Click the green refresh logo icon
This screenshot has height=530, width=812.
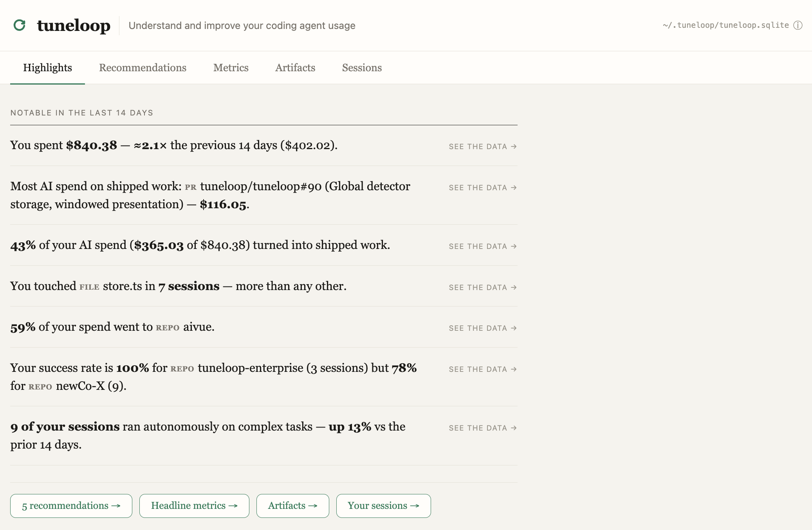[20, 25]
